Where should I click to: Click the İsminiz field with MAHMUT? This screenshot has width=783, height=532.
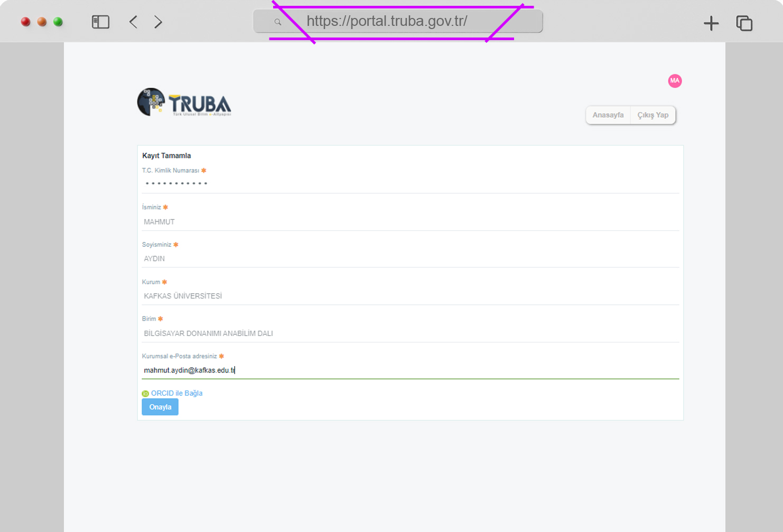click(x=411, y=222)
